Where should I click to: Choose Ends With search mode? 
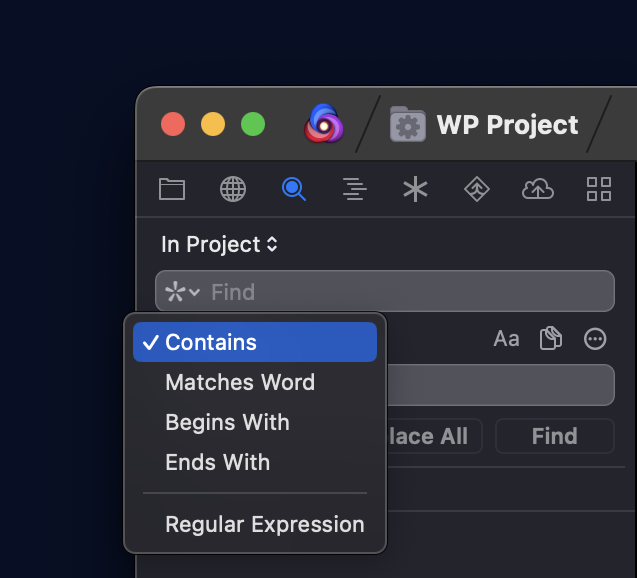(x=255, y=462)
